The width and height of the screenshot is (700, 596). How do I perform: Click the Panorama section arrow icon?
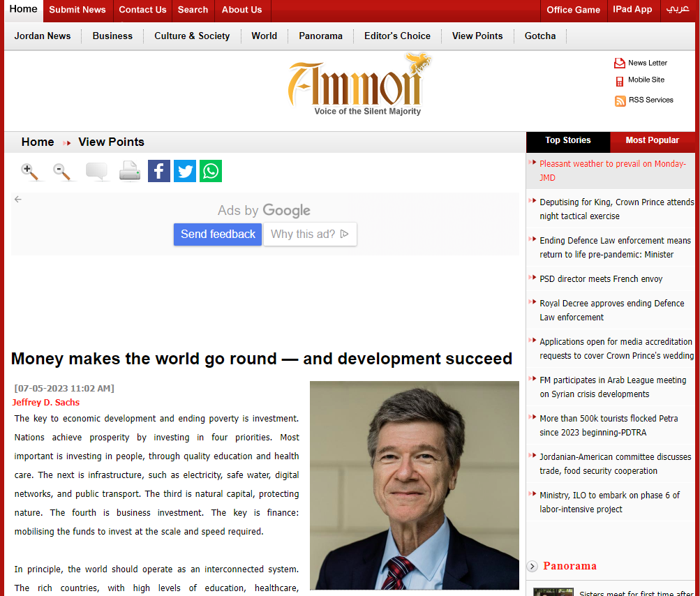(x=532, y=566)
